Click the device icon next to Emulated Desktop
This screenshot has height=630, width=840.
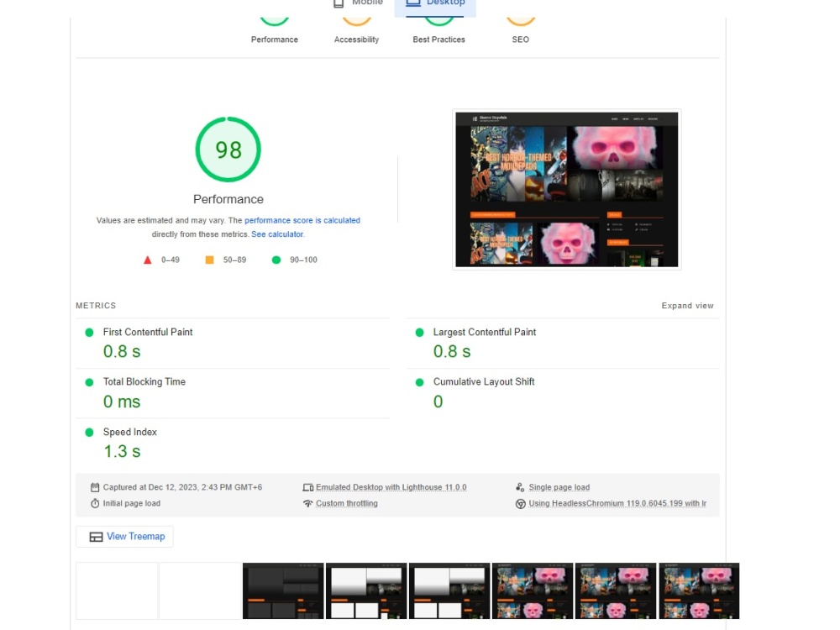tap(308, 487)
